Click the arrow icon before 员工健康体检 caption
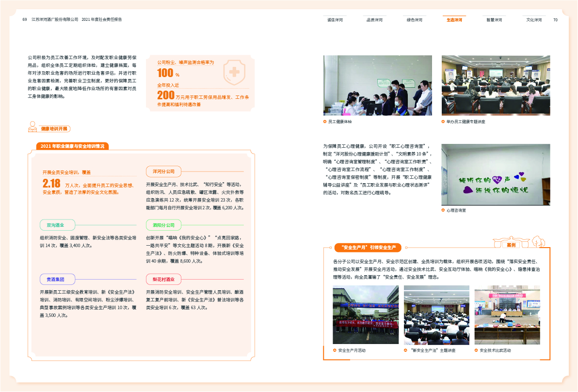Screen dimensions: 578x392 tap(325, 122)
